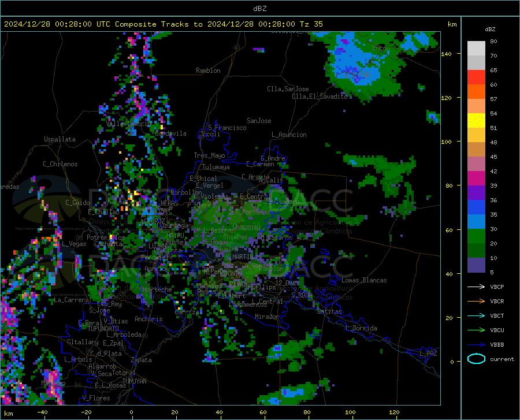
Task: Click the '140' km axis tick label
Action: pos(446,54)
